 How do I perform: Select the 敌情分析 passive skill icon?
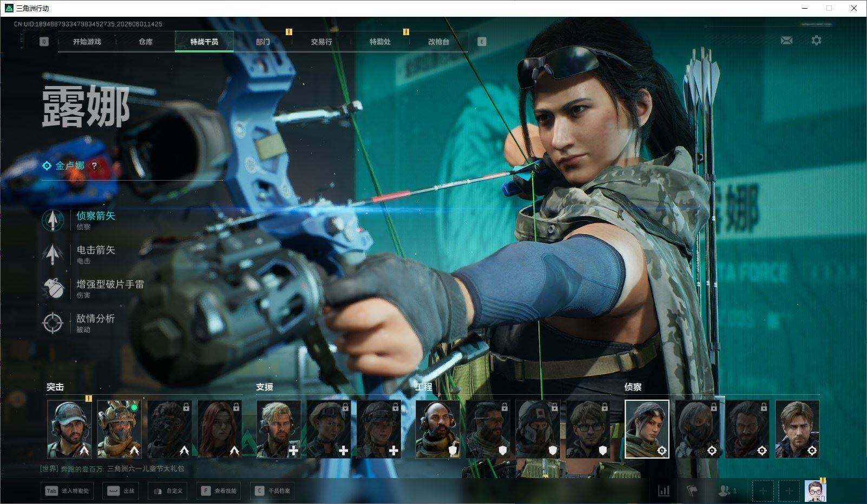click(x=52, y=322)
